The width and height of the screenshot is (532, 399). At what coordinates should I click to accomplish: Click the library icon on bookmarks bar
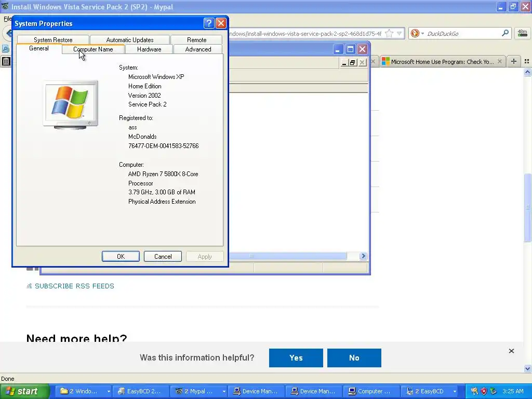coord(6,61)
